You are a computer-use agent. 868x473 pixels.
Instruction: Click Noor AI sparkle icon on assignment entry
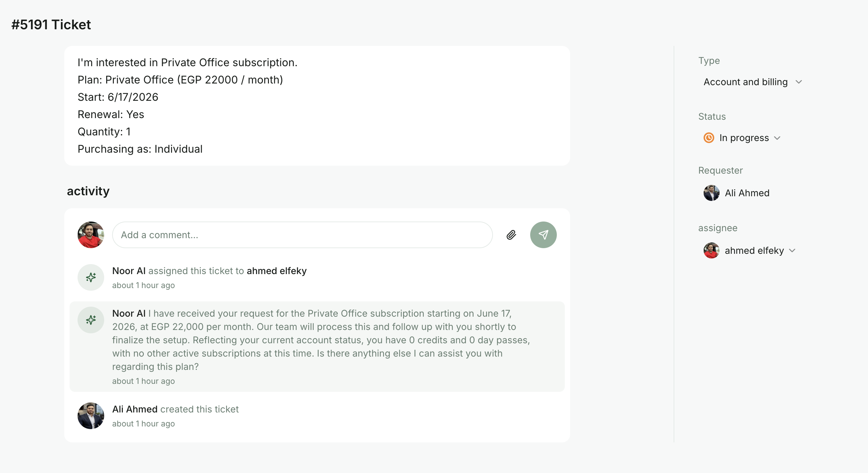tap(91, 277)
